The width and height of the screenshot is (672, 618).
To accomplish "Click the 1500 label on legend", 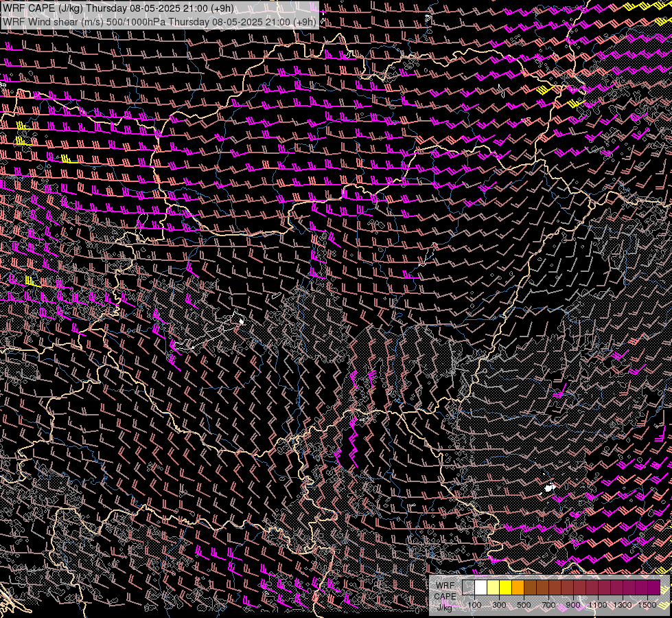I will click(x=647, y=605).
